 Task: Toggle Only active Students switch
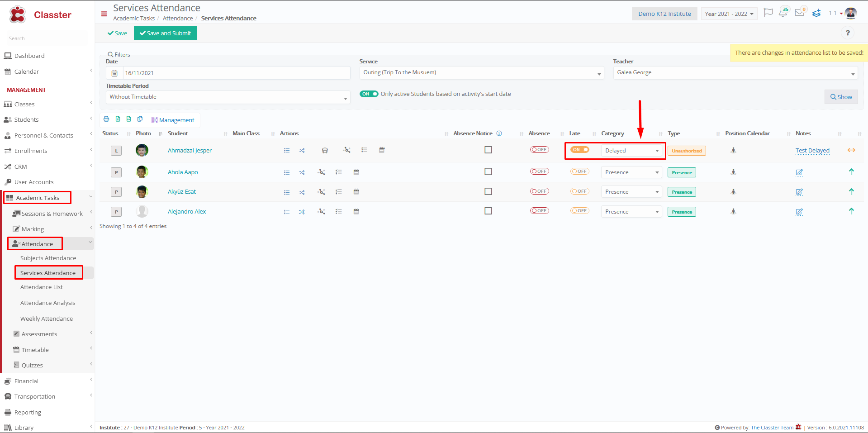click(x=369, y=94)
